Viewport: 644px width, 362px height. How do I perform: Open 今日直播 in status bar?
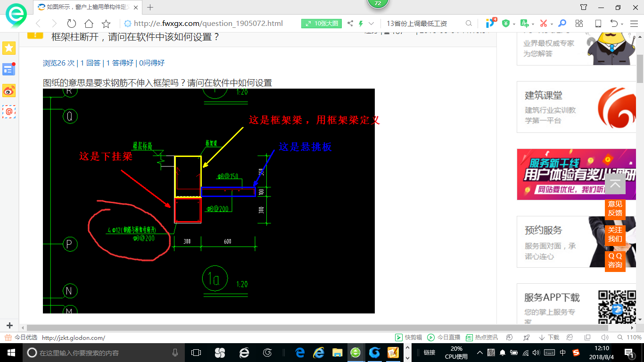444,337
